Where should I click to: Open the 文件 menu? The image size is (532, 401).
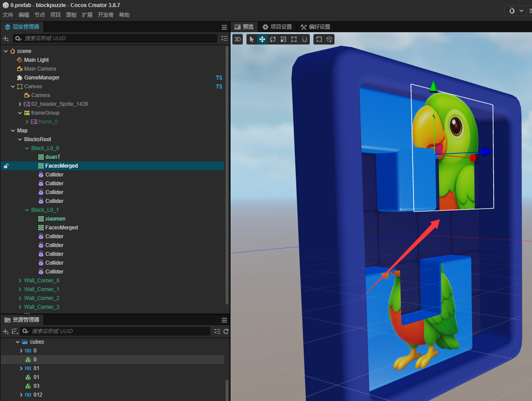[x=8, y=15]
